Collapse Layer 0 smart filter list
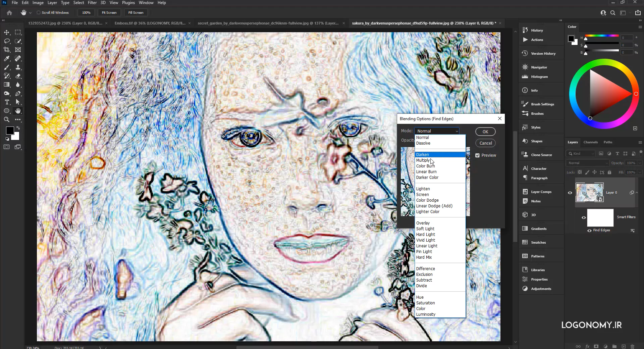 pyautogui.click(x=637, y=193)
